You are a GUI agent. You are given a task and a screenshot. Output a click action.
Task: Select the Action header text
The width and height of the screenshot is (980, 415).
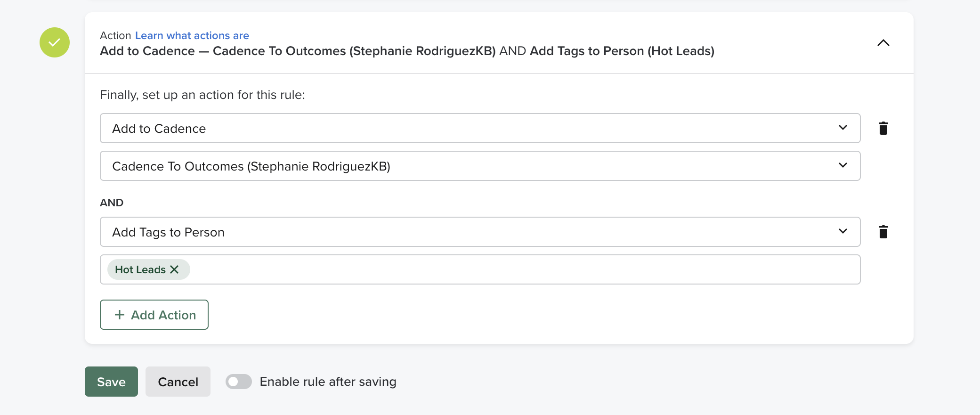point(116,35)
